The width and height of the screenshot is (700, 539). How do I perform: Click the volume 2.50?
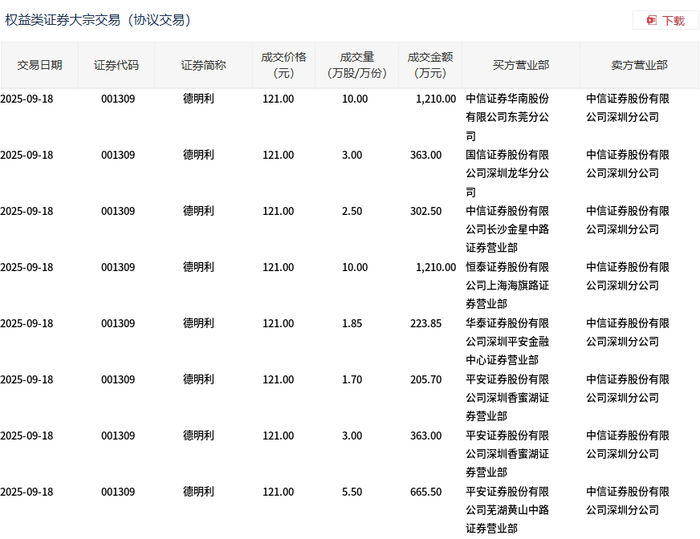[352, 211]
